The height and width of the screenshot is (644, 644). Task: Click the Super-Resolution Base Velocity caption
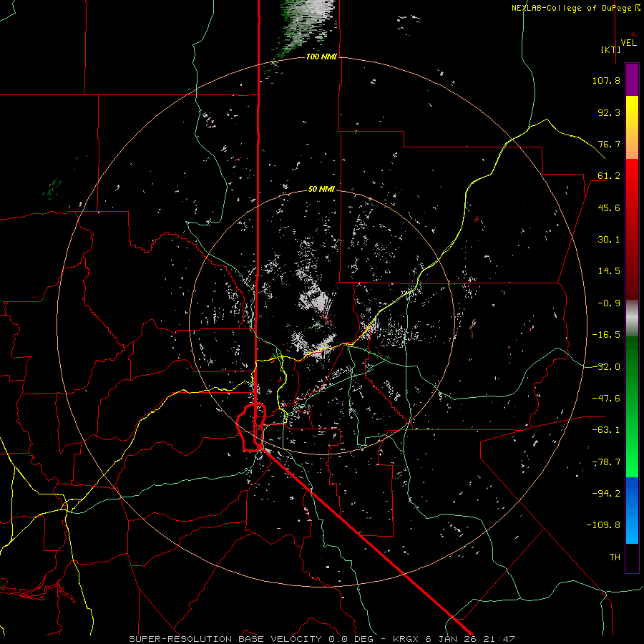(321, 639)
